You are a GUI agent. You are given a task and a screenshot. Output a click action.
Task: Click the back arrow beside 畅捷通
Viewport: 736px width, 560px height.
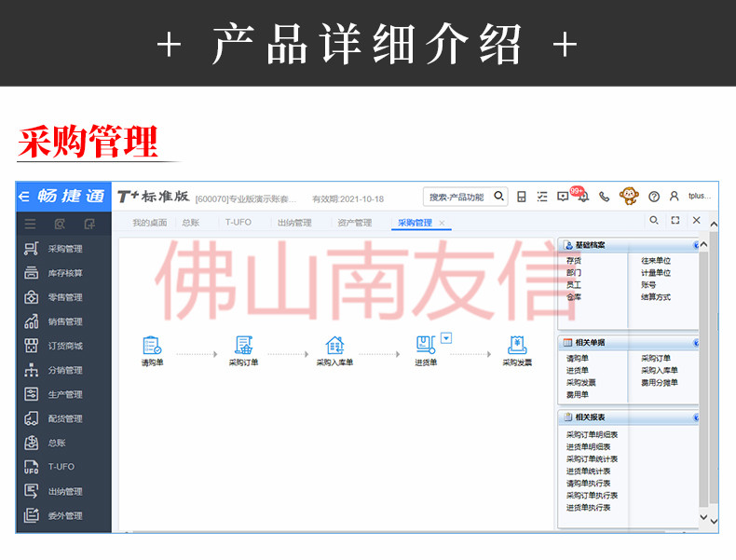coord(24,197)
